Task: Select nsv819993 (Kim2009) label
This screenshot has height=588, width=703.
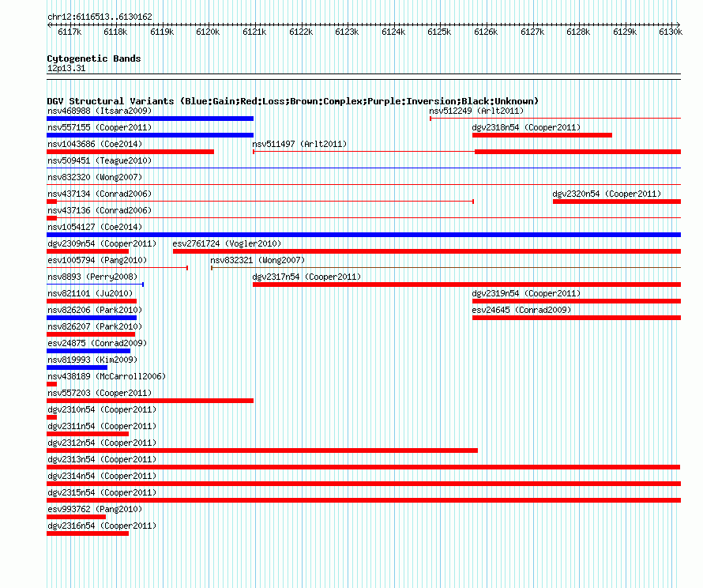Action: tap(92, 360)
